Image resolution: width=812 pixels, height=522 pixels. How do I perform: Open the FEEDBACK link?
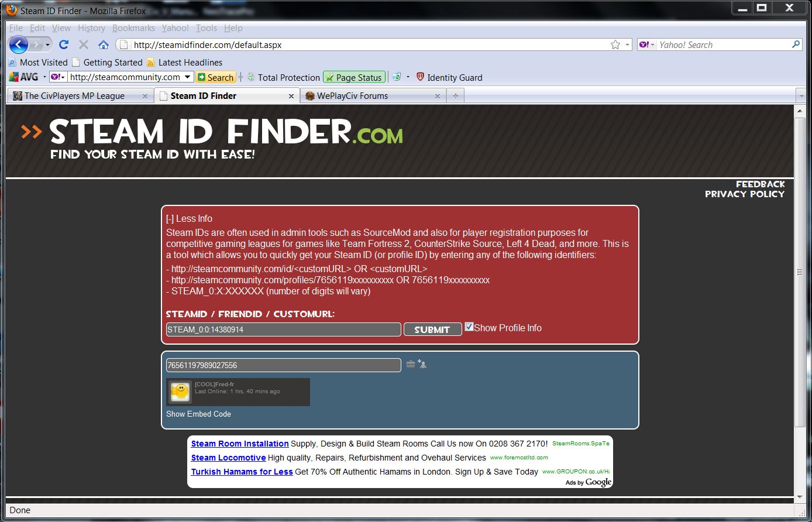(x=760, y=184)
